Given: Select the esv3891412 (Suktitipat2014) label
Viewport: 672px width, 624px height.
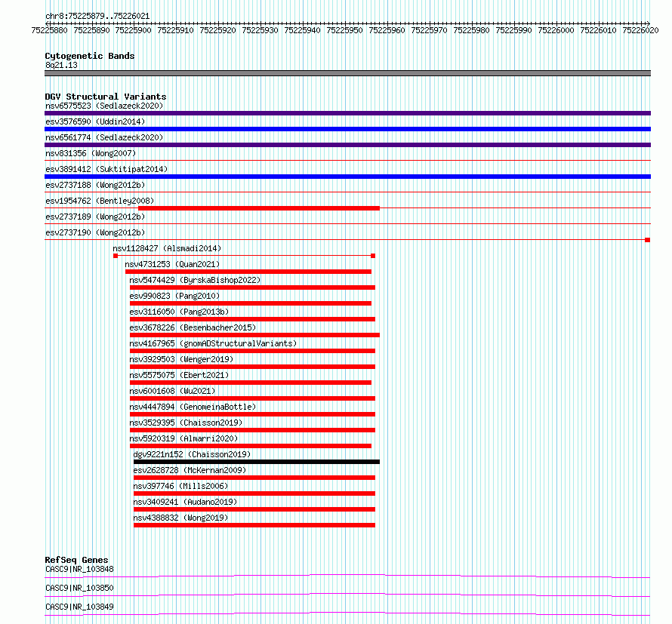Looking at the screenshot, I should (x=106, y=169).
